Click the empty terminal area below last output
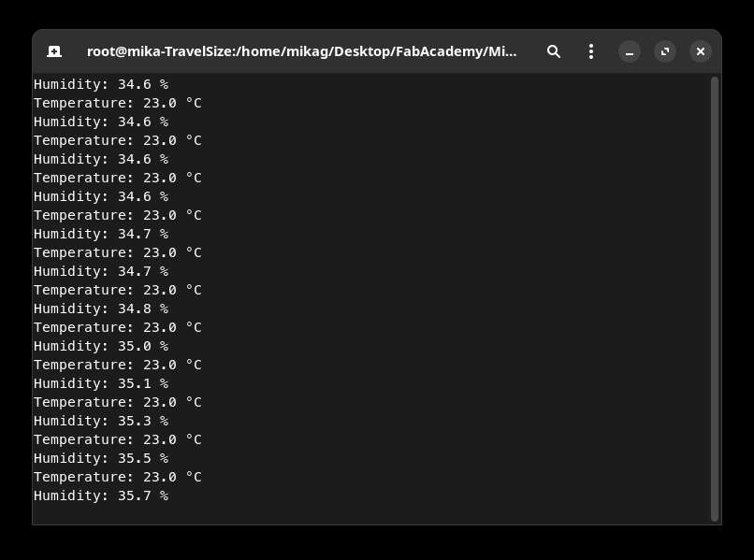This screenshot has height=560, width=754. pyautogui.click(x=370, y=514)
